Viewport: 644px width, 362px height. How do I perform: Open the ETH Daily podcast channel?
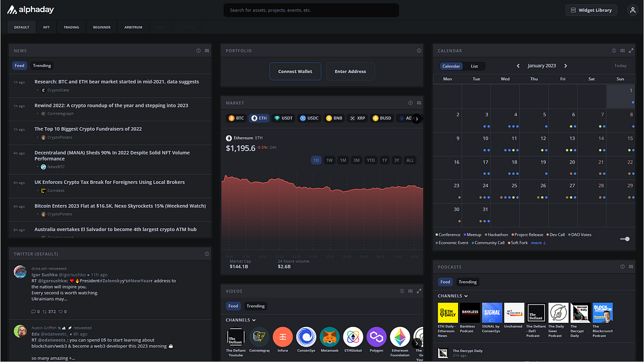point(448,320)
